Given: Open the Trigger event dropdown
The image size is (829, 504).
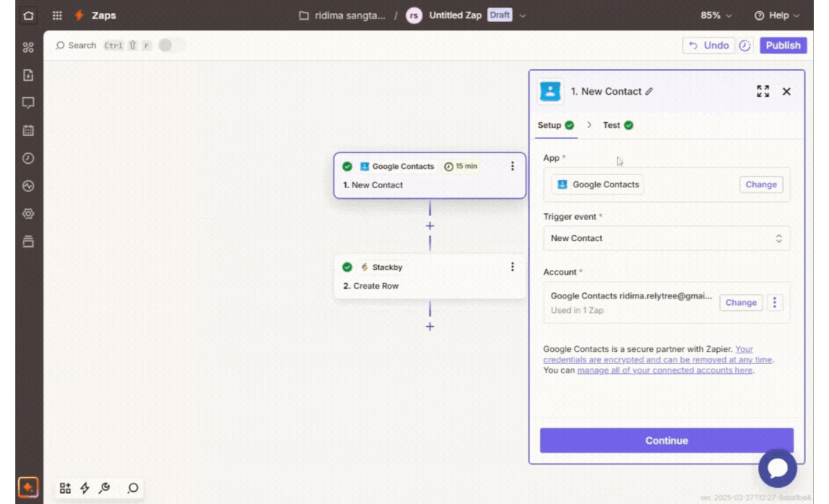Looking at the screenshot, I should pos(666,238).
